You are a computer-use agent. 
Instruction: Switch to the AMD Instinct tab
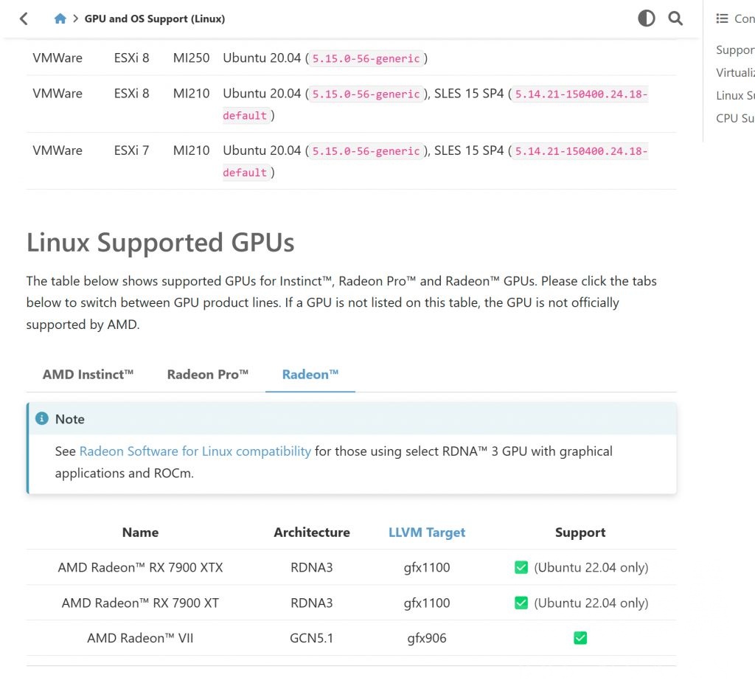pos(87,374)
